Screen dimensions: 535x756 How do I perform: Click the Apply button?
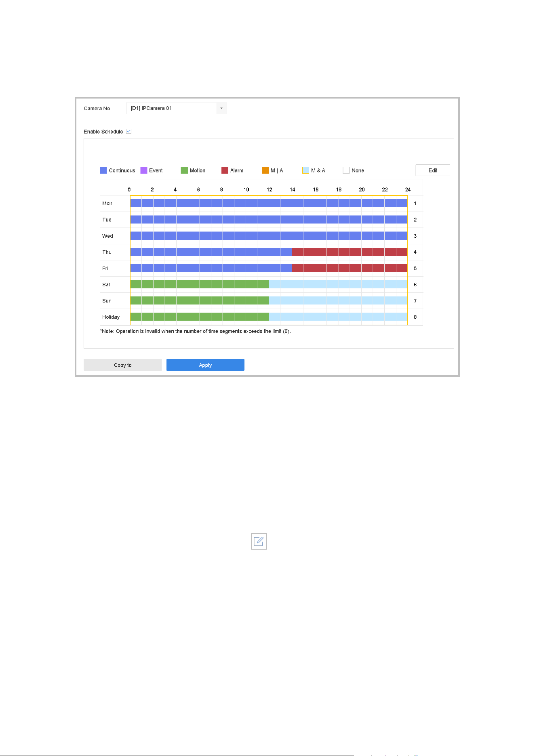click(x=205, y=365)
